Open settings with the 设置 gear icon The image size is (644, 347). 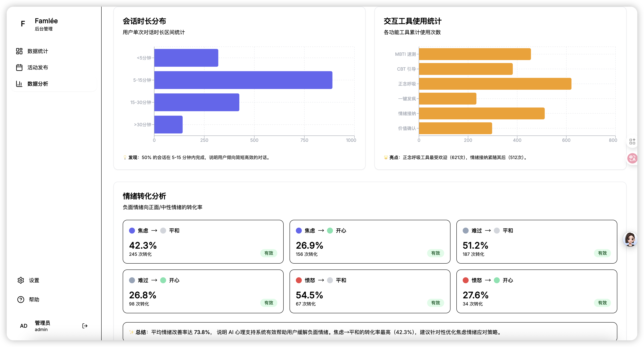[21, 280]
